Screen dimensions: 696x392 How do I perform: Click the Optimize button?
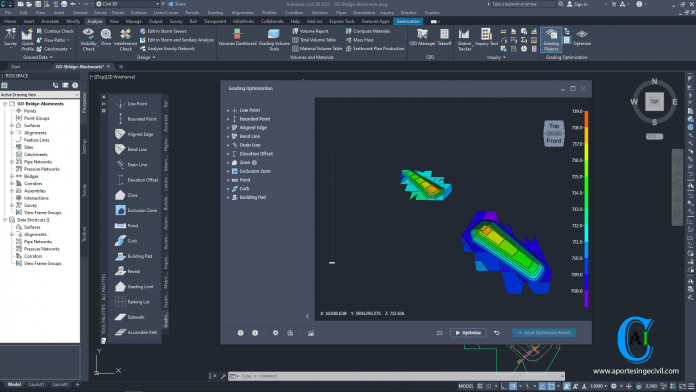[468, 333]
